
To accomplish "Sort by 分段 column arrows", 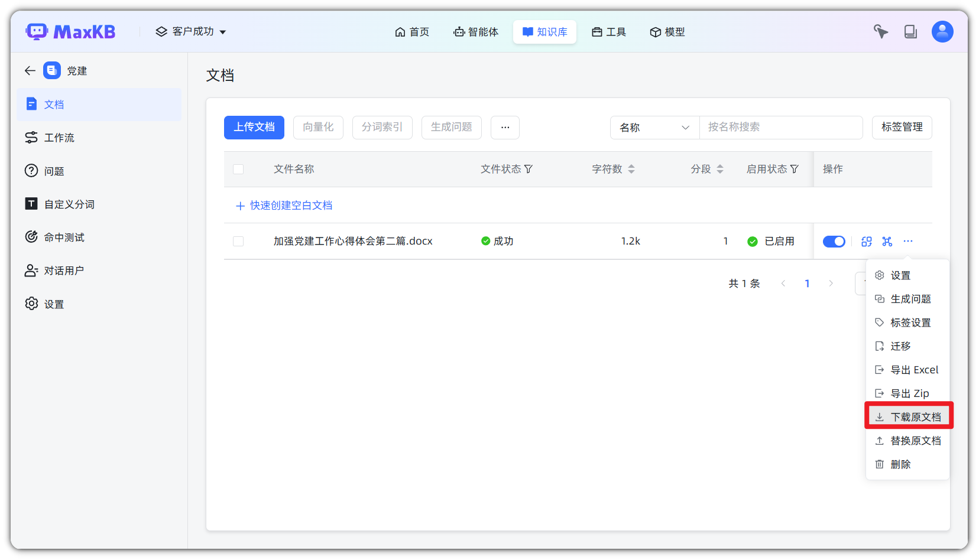I will tap(720, 169).
